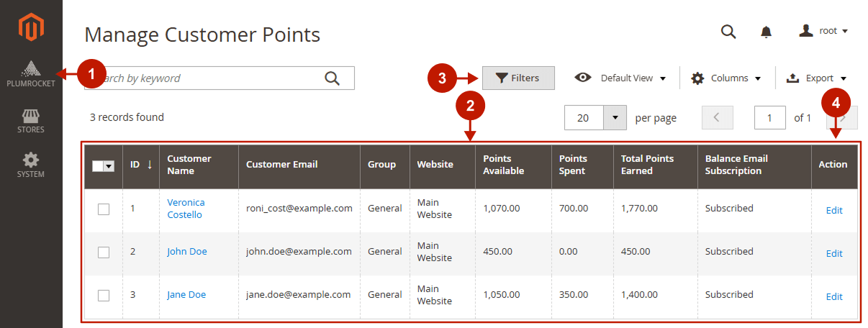Open the Stores sidebar menu
868x328 pixels.
31,121
